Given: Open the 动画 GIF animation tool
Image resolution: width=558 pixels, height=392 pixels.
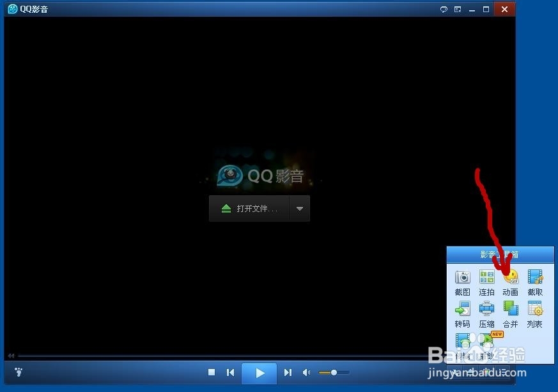Looking at the screenshot, I should click(510, 283).
